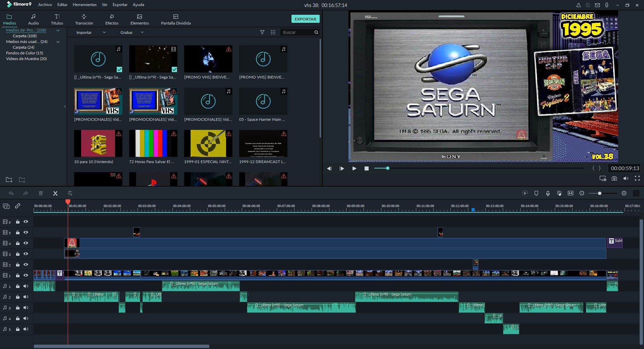Step back one frame in preview
Image resolution: width=644 pixels, height=349 pixels.
click(329, 168)
